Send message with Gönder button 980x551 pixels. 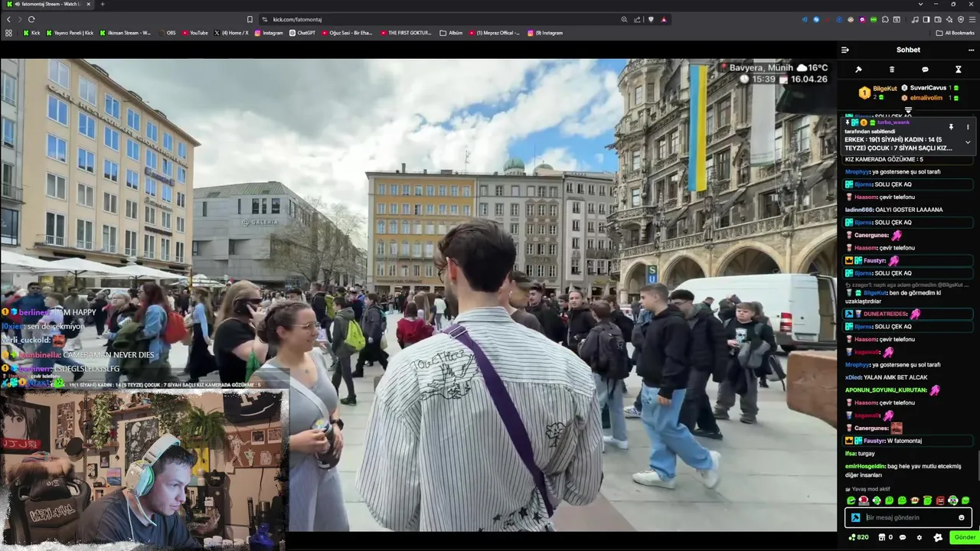(965, 537)
